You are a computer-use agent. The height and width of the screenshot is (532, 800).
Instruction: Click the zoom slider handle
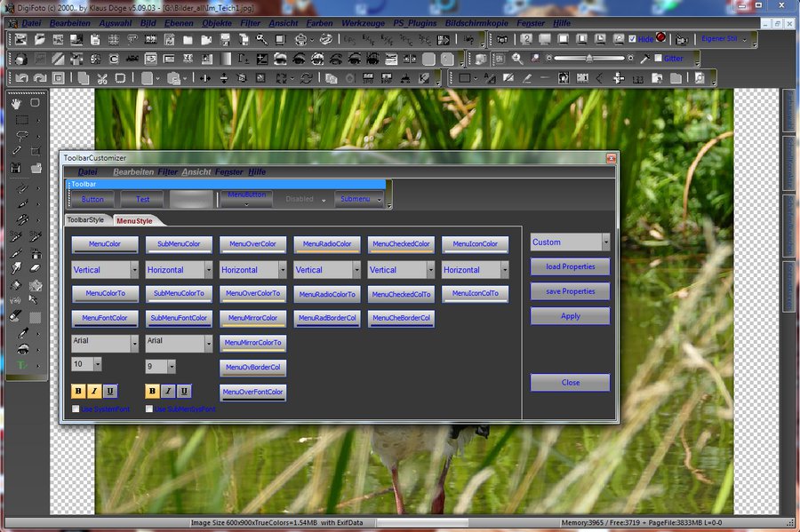click(588, 59)
